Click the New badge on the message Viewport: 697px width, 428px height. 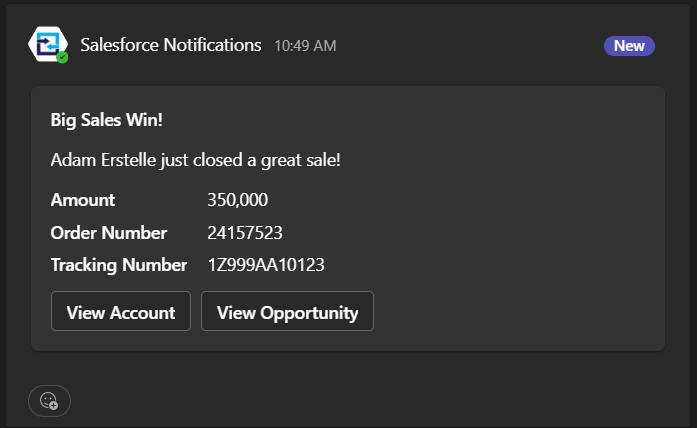coord(629,46)
